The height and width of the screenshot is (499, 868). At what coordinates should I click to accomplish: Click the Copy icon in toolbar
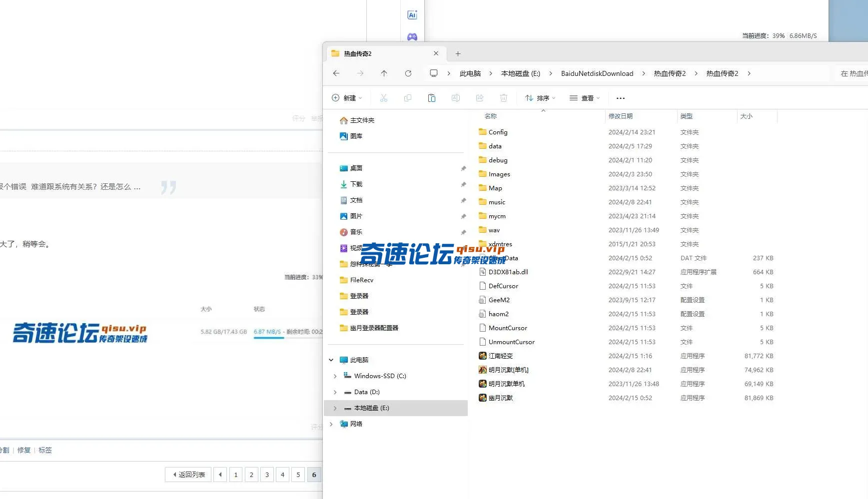pos(408,98)
